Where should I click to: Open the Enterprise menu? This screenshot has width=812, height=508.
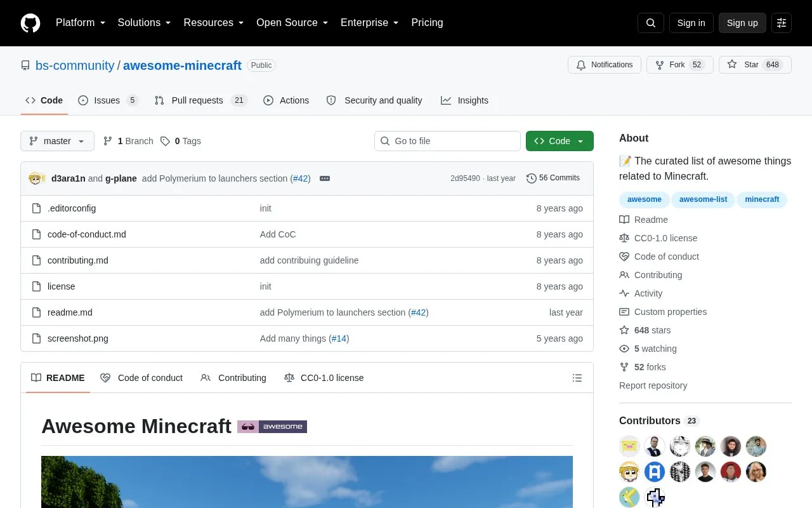point(370,23)
